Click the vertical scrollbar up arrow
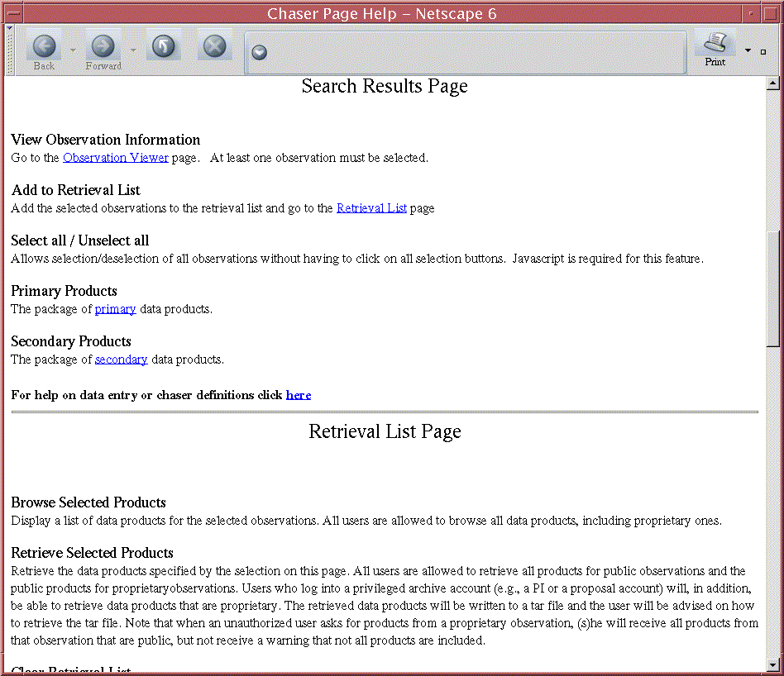The height and width of the screenshot is (676, 784). pyautogui.click(x=773, y=83)
